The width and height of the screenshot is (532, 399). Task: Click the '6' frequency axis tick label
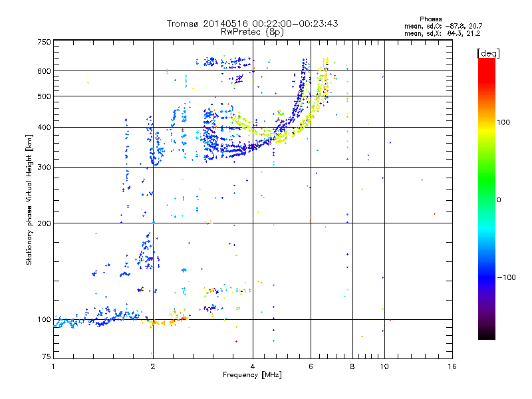click(311, 366)
